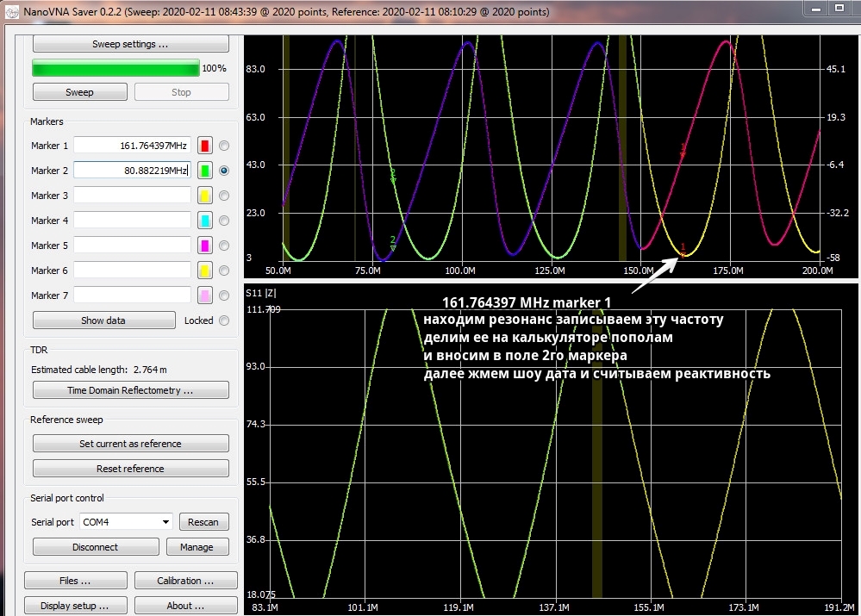
Task: Select the Marker 6 radio button
Action: (224, 271)
